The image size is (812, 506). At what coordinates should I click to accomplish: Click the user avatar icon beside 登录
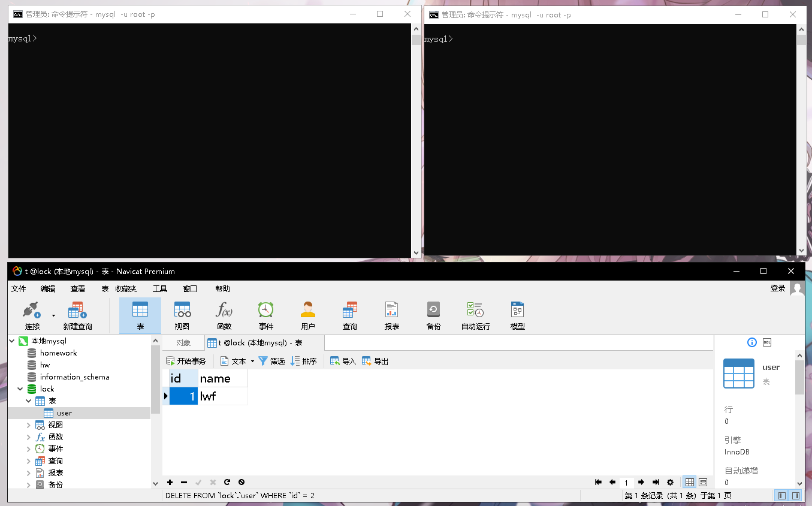(x=797, y=288)
